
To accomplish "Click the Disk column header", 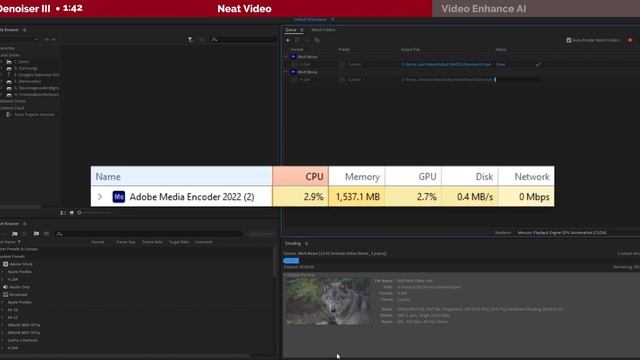I will pos(469,177).
